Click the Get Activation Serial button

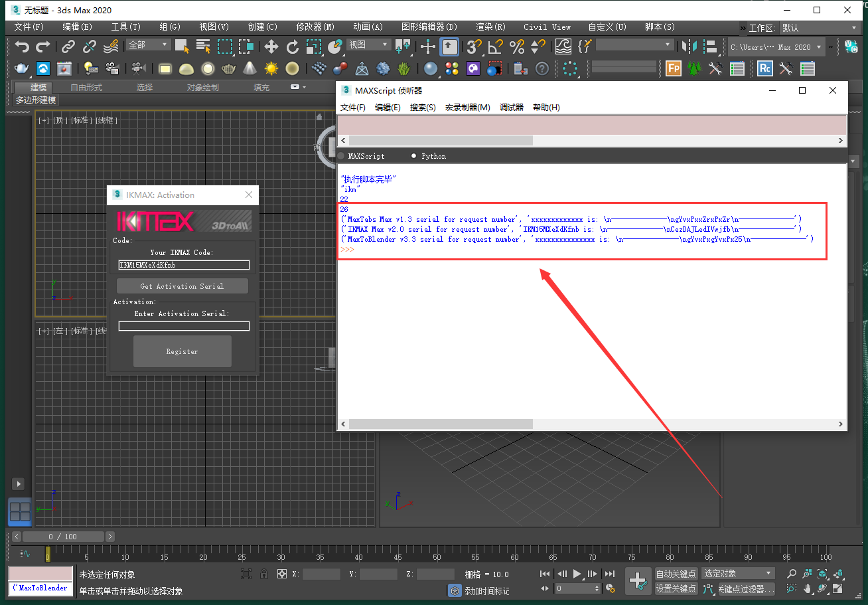coord(182,286)
